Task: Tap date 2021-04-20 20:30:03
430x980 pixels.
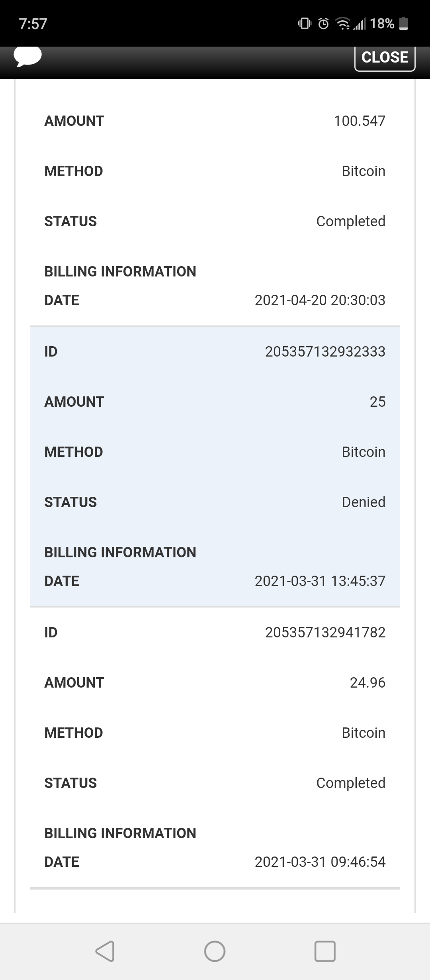Action: coord(320,300)
